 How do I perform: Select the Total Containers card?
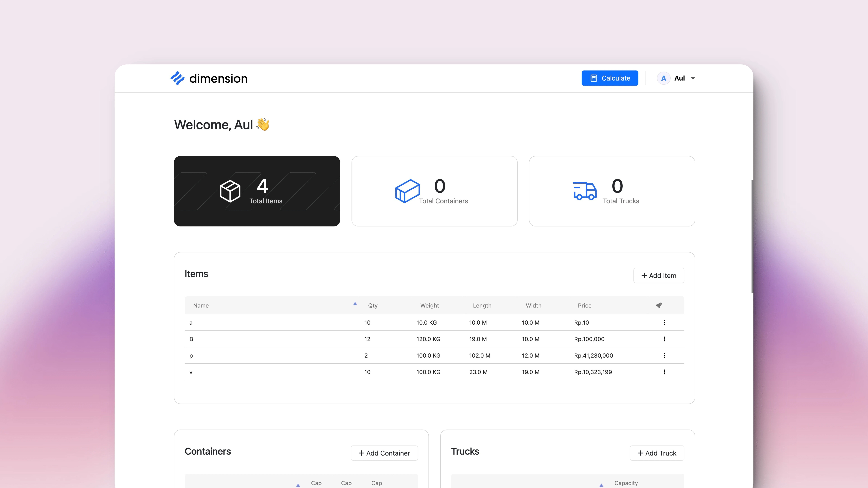(434, 191)
